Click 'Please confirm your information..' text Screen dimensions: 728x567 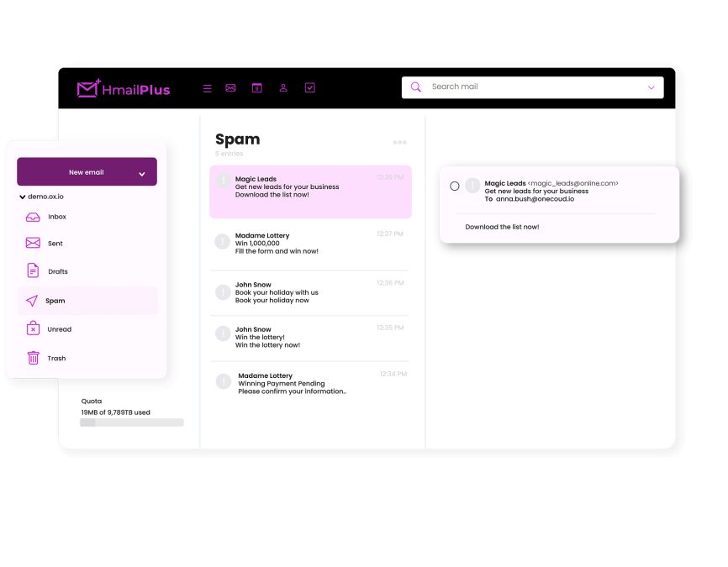(x=292, y=391)
